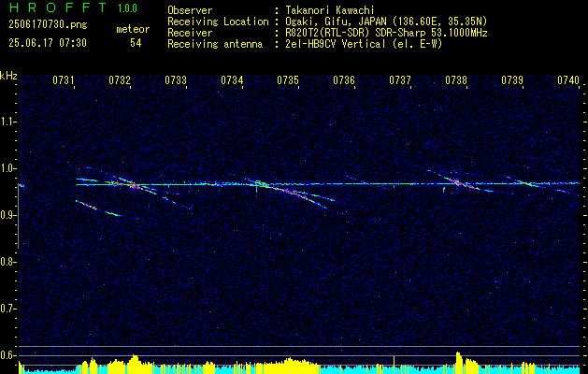Viewport: 588px width, 374px height.
Task: Click the Observer label
Action: (x=190, y=10)
